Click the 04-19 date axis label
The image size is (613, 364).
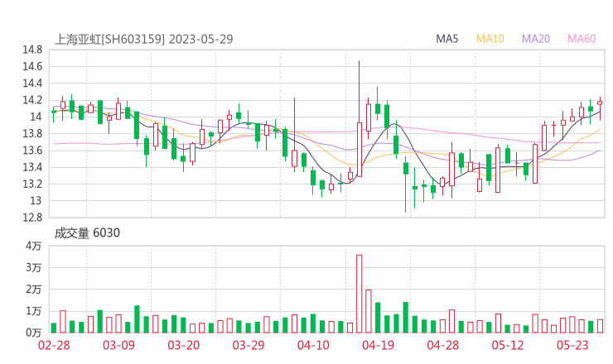click(378, 345)
